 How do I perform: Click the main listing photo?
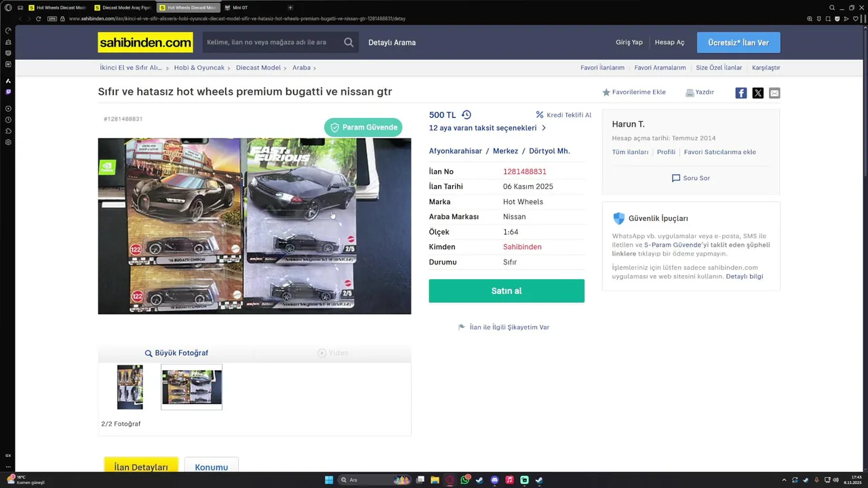coord(254,226)
